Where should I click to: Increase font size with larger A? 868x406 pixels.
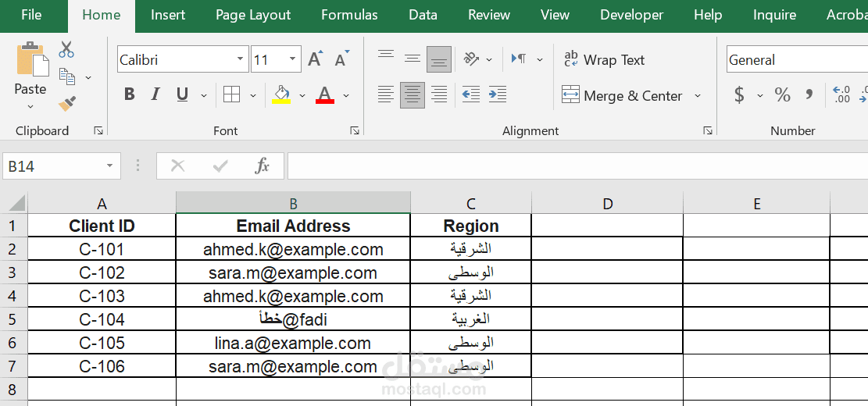tap(315, 59)
